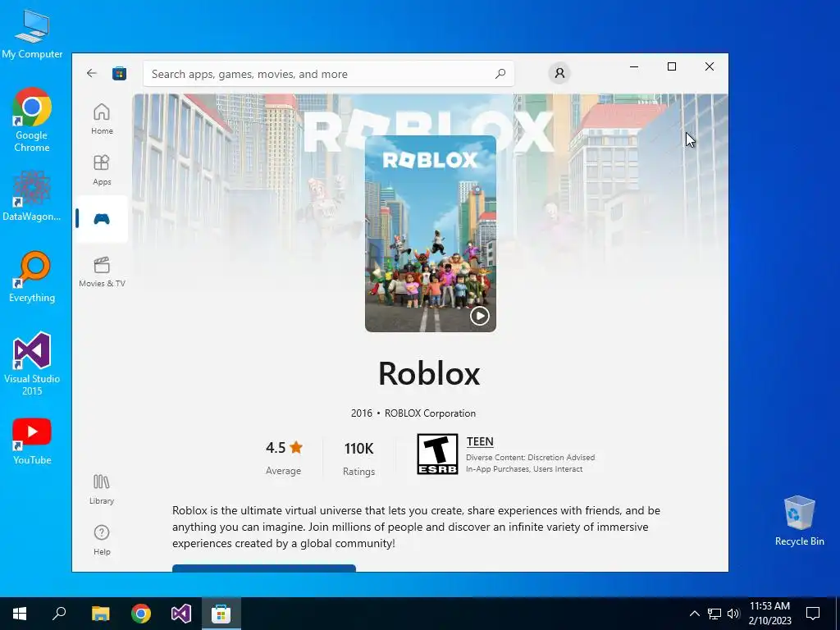Go back with the Store back arrow
The image size is (840, 630).
[x=92, y=73]
